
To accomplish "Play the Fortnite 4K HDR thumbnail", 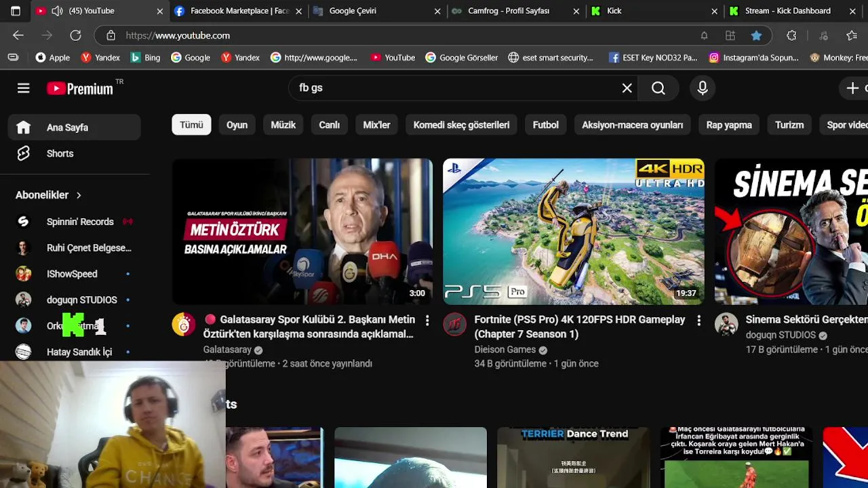I will (574, 232).
